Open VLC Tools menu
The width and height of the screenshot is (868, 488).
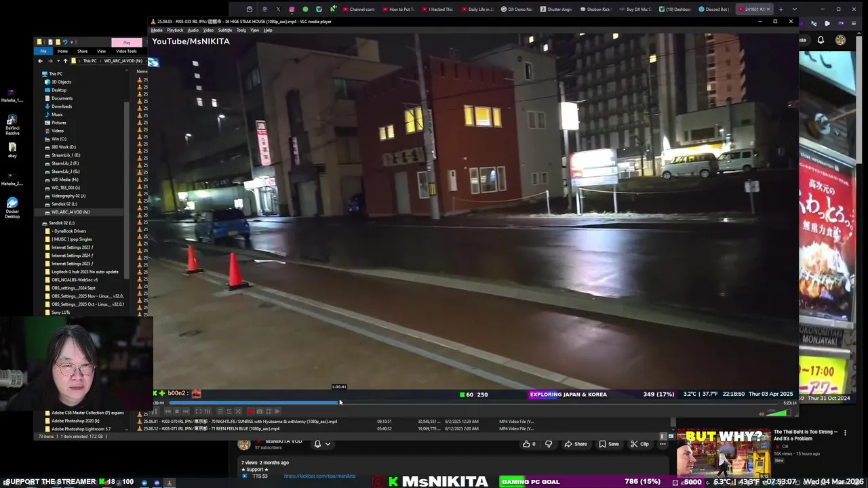point(241,30)
